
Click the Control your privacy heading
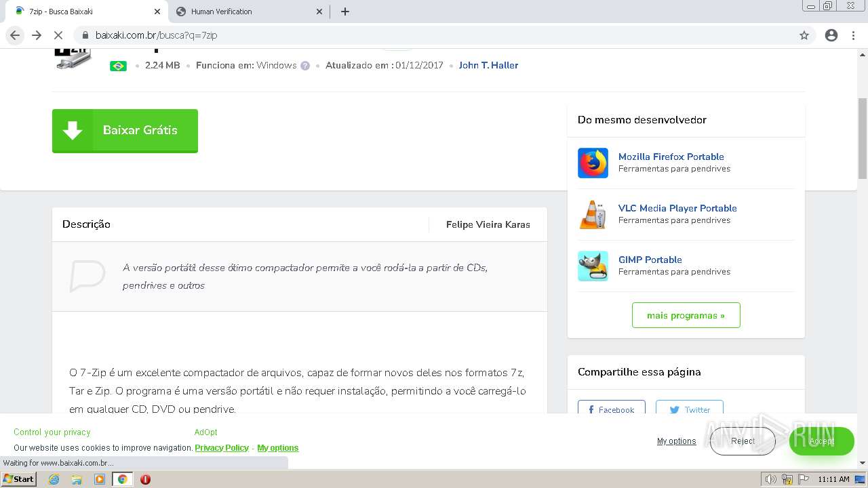[52, 432]
